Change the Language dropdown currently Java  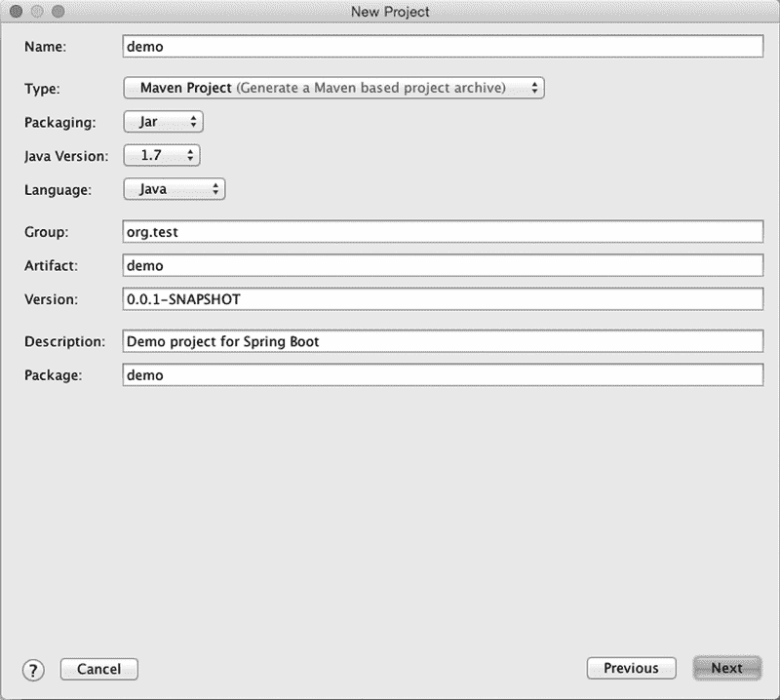(175, 189)
